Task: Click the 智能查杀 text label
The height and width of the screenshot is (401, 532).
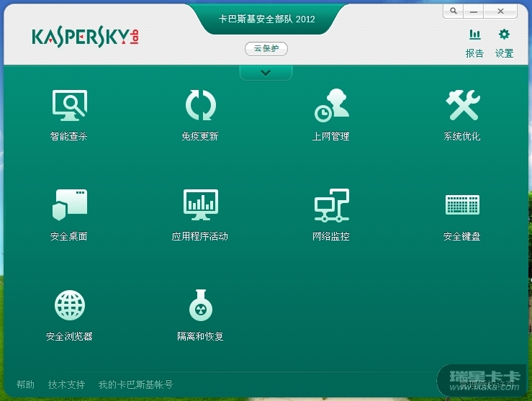Action: point(69,136)
